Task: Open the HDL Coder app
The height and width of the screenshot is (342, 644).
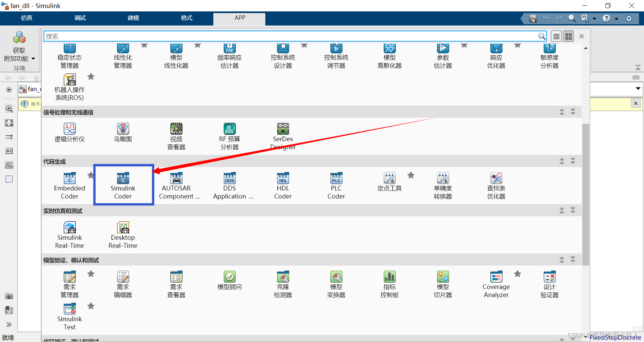Action: tap(283, 185)
